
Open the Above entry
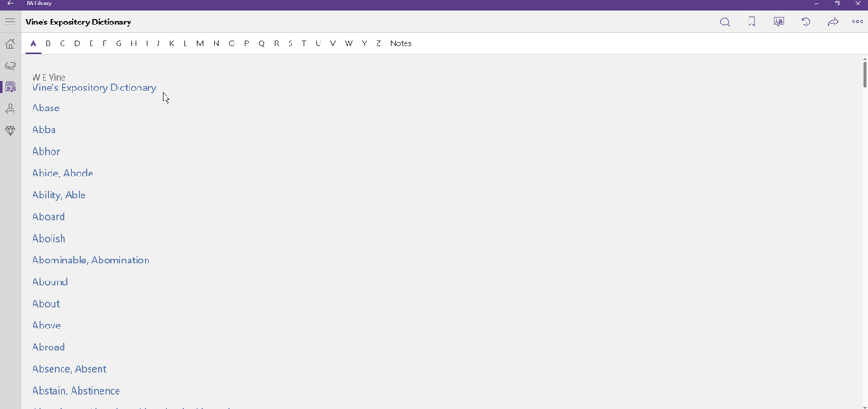point(46,326)
